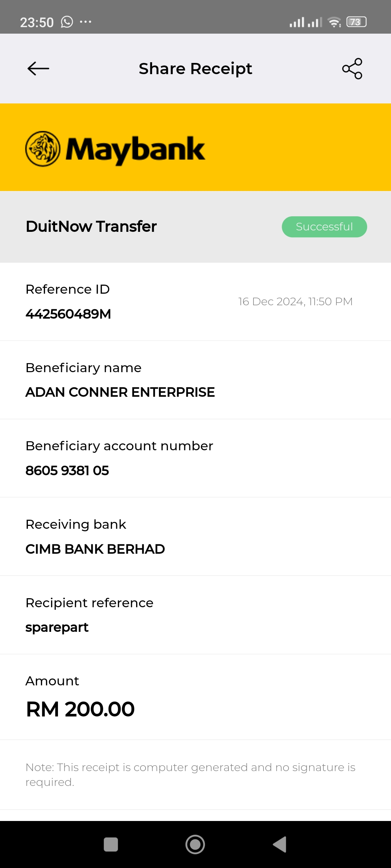This screenshot has width=391, height=868.
Task: Tap the battery indicator icon
Action: [356, 22]
